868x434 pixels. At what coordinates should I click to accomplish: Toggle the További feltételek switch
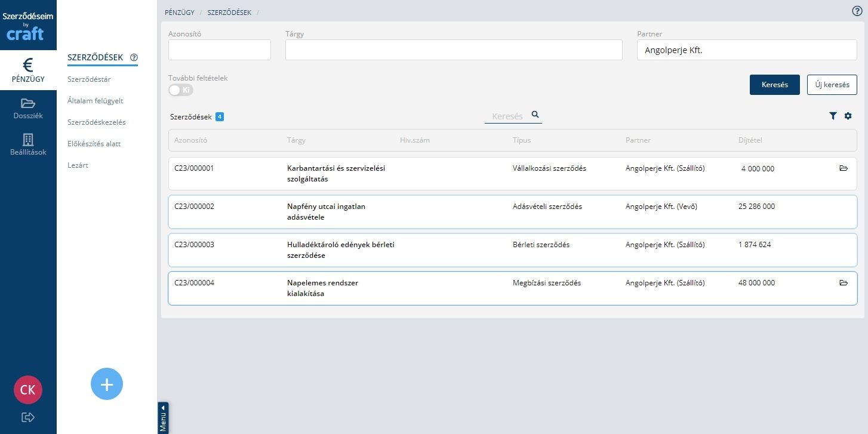[x=181, y=90]
